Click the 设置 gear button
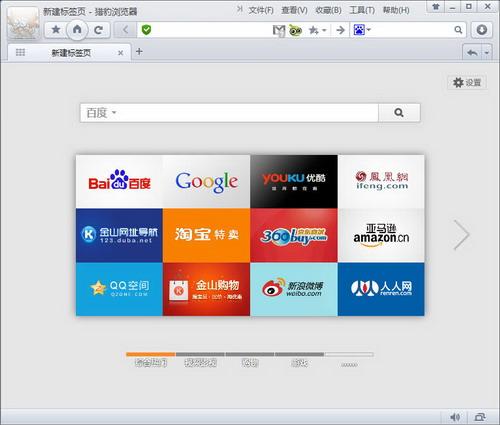Screen dimensions: 500x425 467,82
